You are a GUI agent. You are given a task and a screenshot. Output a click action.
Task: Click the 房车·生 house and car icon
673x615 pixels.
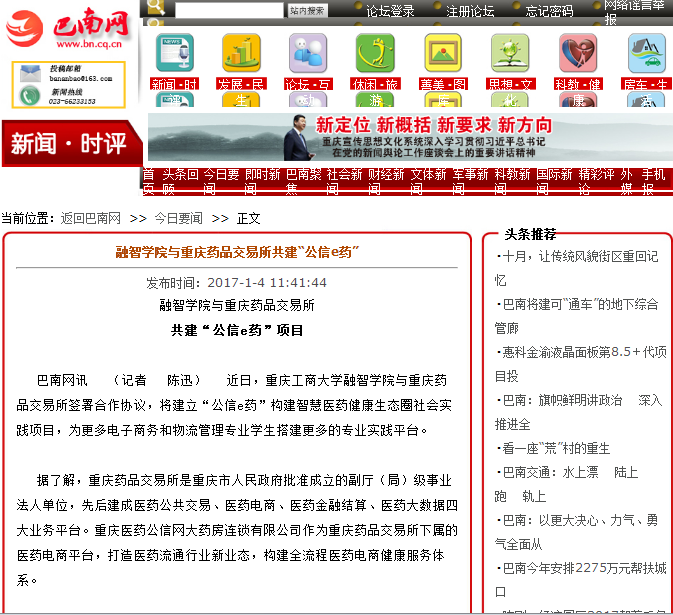[646, 53]
